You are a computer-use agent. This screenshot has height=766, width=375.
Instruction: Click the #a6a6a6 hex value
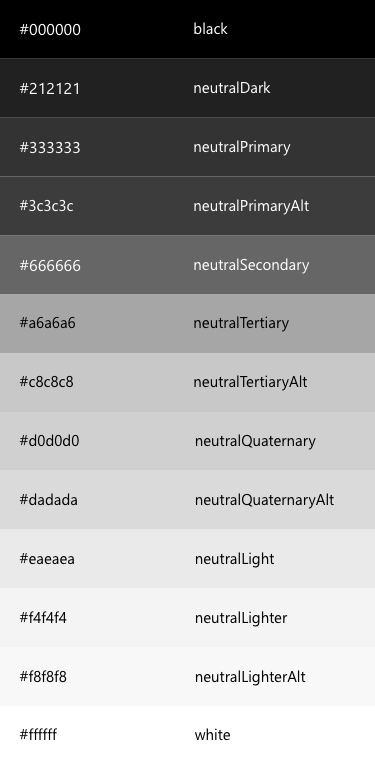click(47, 323)
